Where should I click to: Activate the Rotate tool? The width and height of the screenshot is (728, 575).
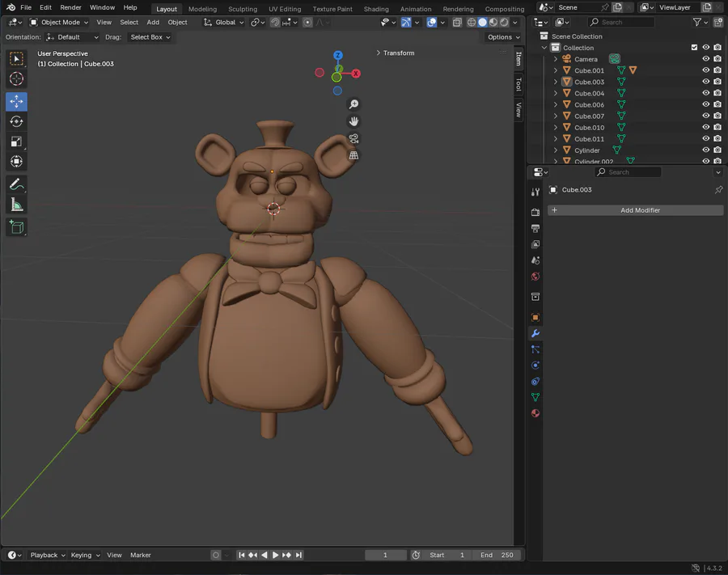(16, 121)
